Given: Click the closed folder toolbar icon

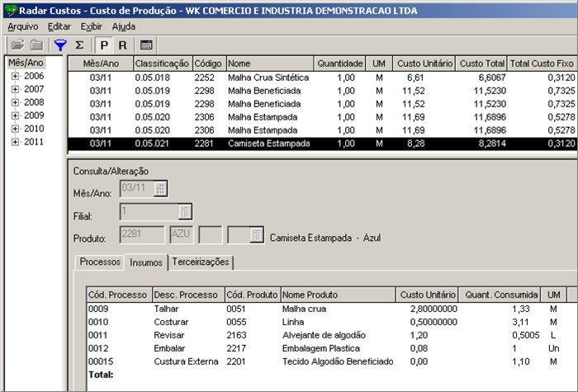Looking at the screenshot, I should (x=36, y=45).
